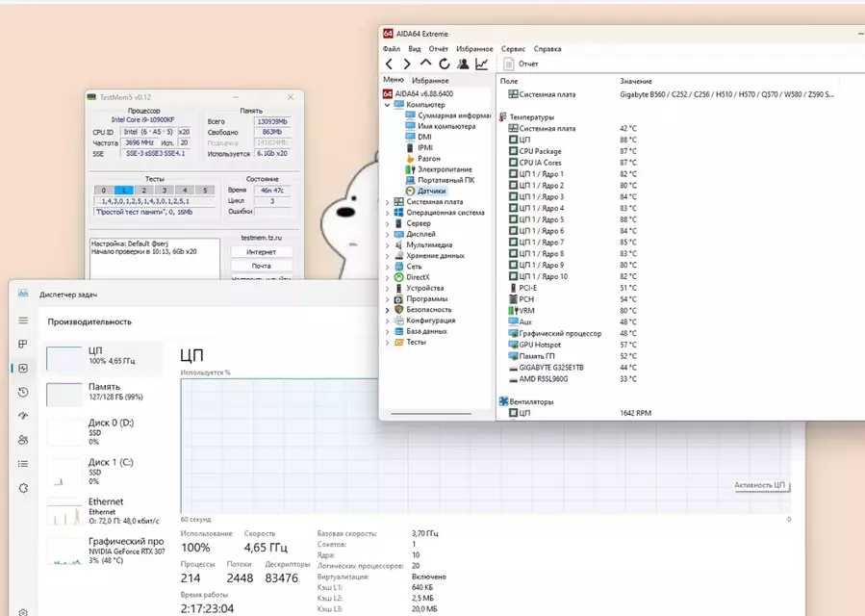Open the Отчёт menu in the menu bar

pos(439,48)
